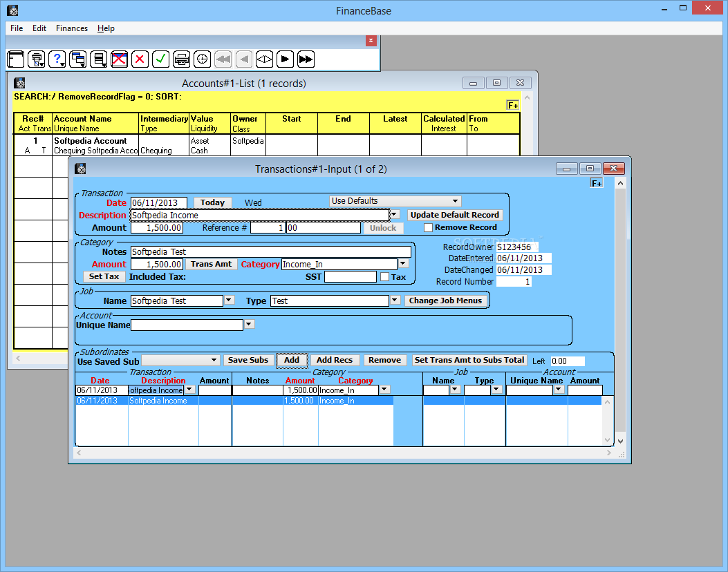Click the Account Name column header
The height and width of the screenshot is (572, 728).
click(83, 119)
